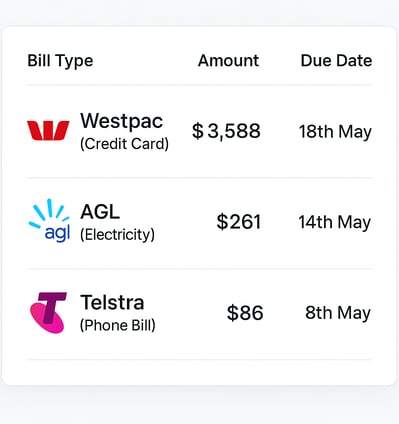Viewport: 399px width, 424px height.
Task: Click the $261 amount
Action: 239,222
